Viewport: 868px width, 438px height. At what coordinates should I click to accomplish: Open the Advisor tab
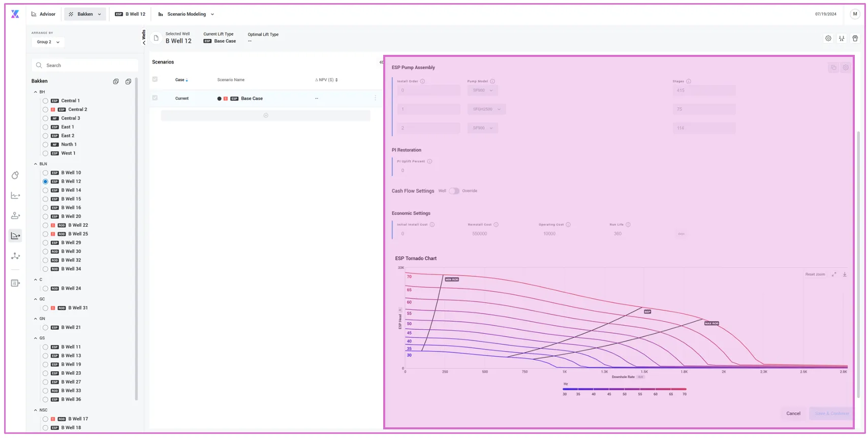[43, 14]
